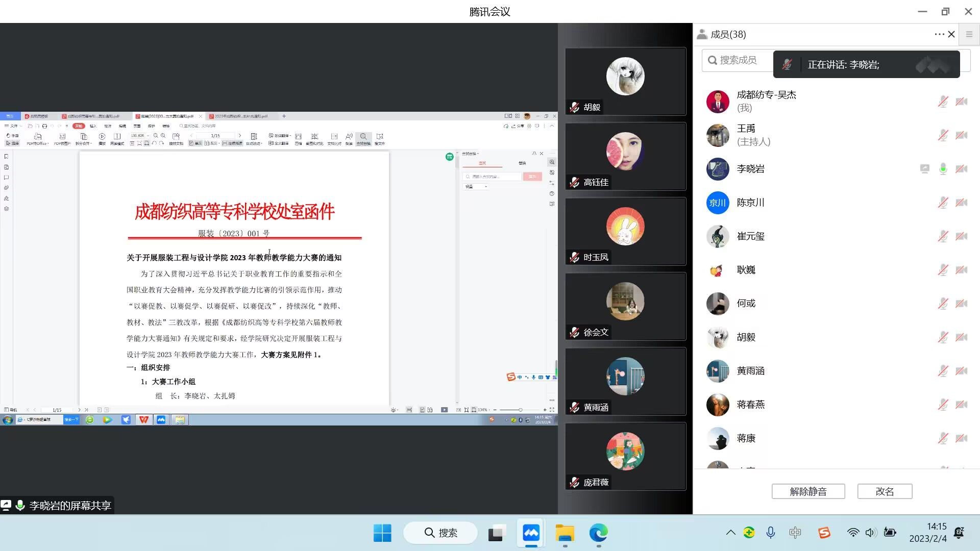Click the muted microphone icon for 陈京川
The image size is (980, 551).
(x=943, y=203)
